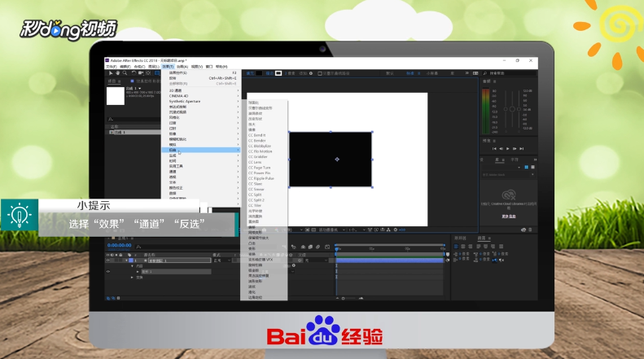644x359 pixels.
Task: Step back one frame in preview panel
Action: click(501, 149)
